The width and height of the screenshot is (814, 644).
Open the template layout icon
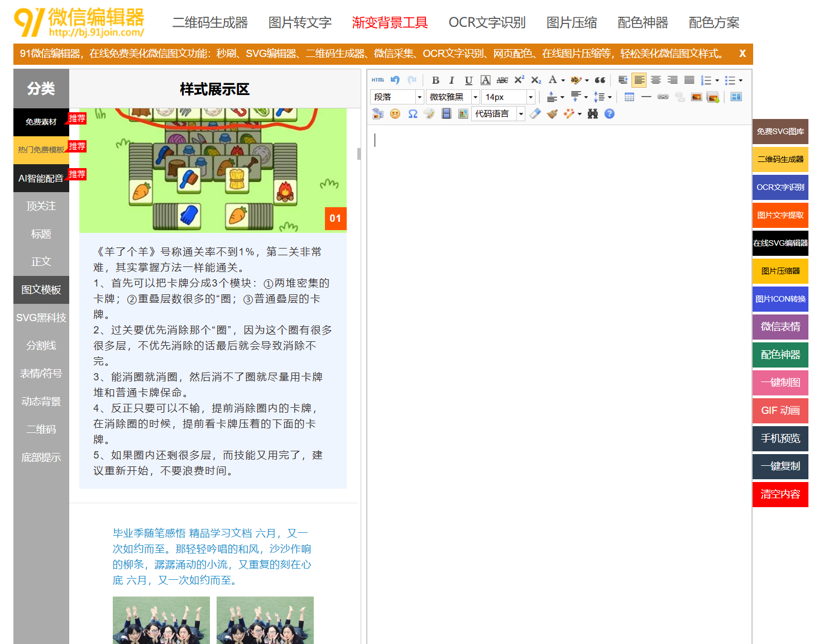pyautogui.click(x=736, y=97)
